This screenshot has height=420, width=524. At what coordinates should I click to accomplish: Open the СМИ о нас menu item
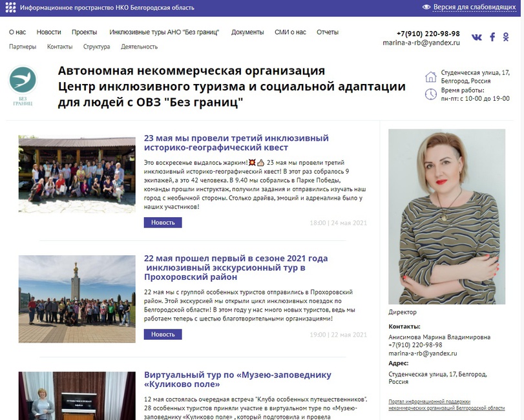(x=290, y=32)
